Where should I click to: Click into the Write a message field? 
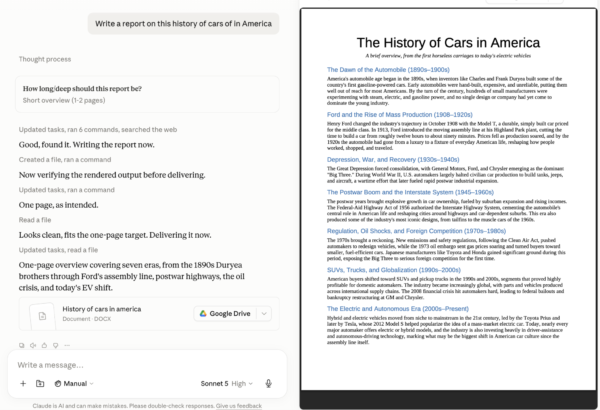[x=147, y=365]
